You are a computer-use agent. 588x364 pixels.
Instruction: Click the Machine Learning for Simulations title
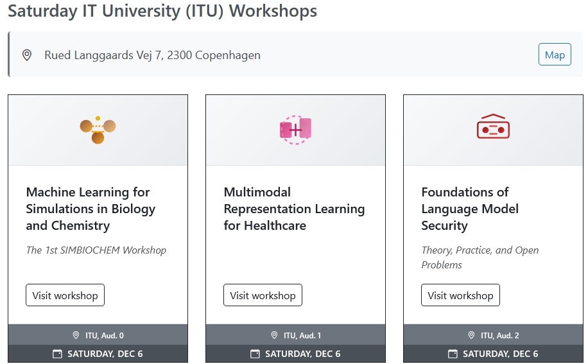(91, 209)
